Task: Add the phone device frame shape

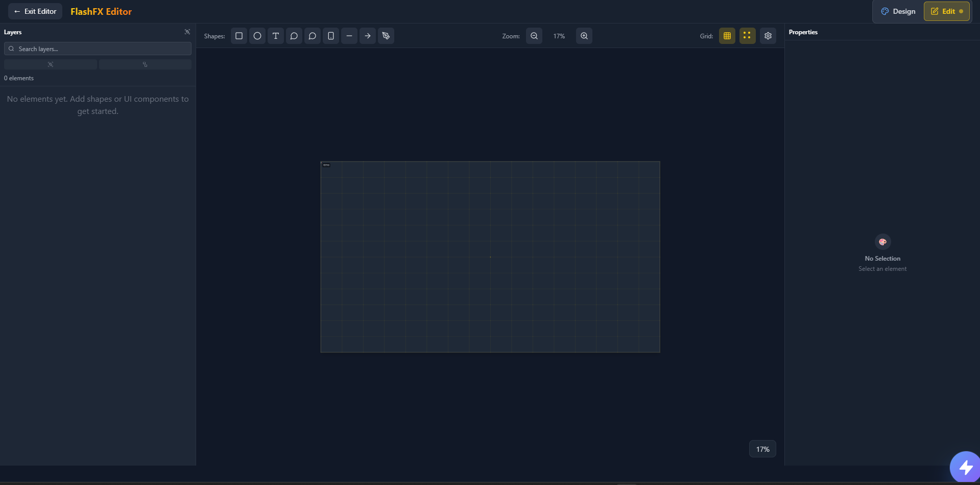Action: [x=331, y=36]
